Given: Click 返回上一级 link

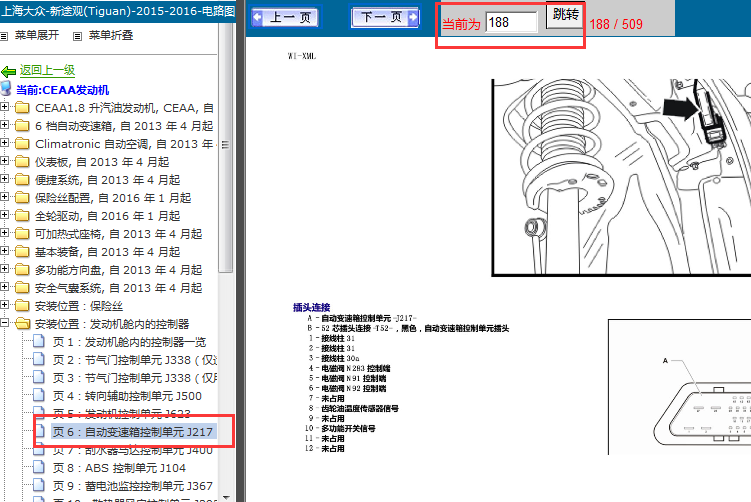Looking at the screenshot, I should (47, 70).
